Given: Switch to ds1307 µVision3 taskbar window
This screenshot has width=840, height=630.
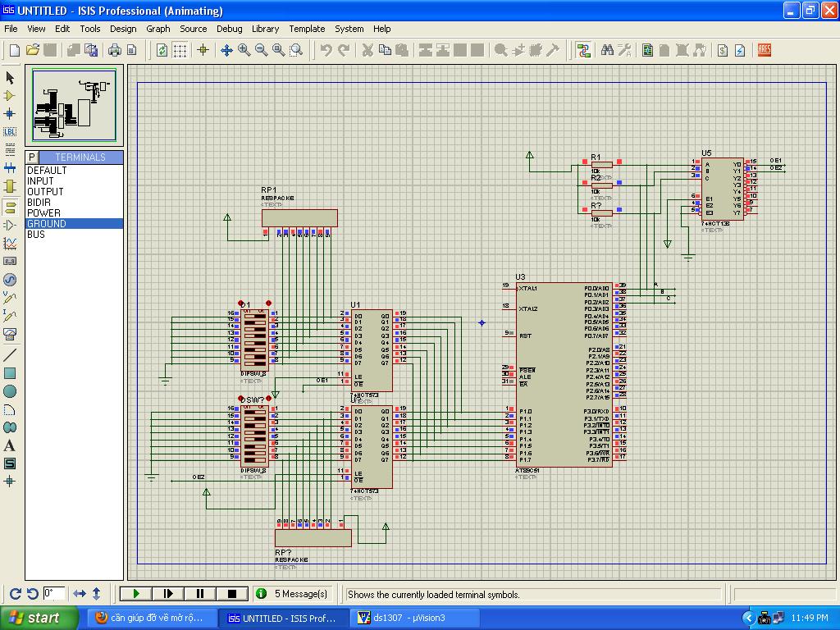Looking at the screenshot, I should 408,618.
